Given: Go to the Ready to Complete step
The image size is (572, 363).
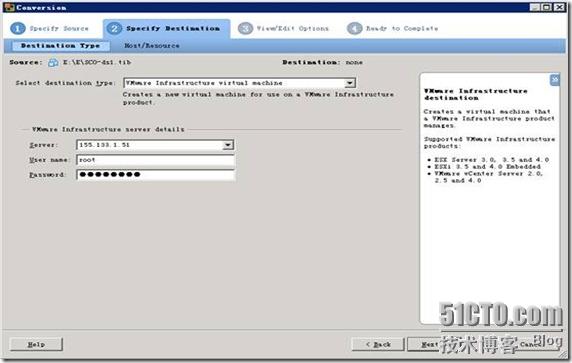Looking at the screenshot, I should click(x=393, y=28).
